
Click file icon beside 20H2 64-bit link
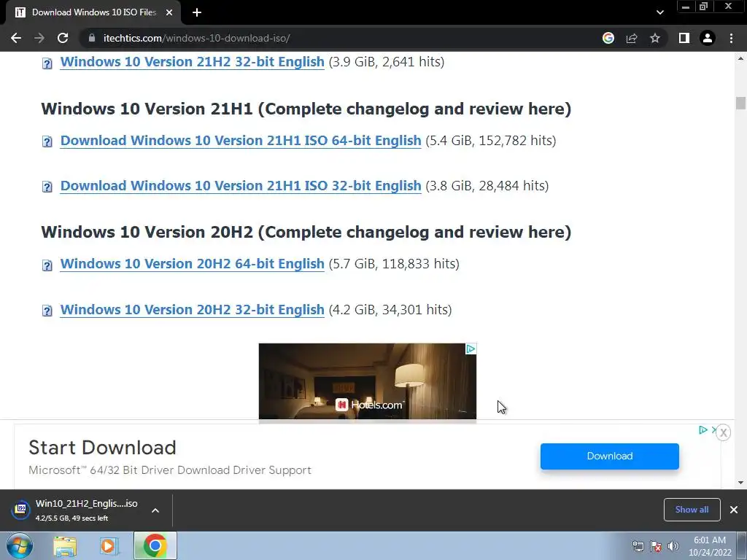(47, 265)
